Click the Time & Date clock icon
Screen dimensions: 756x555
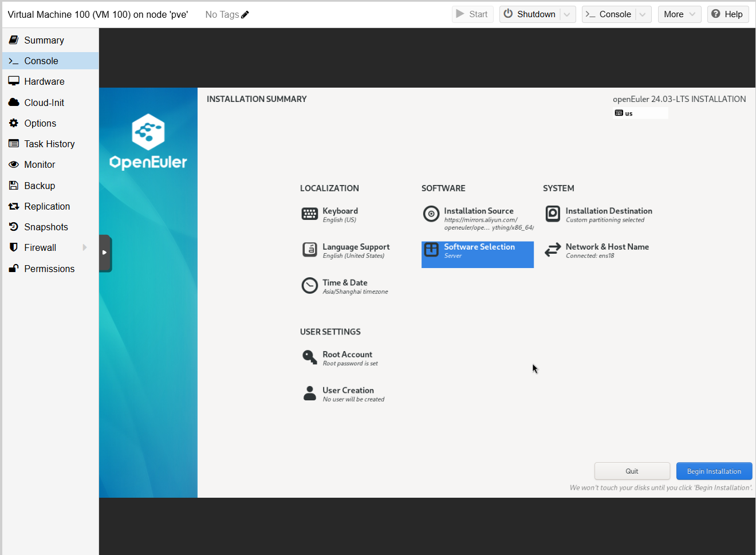(x=310, y=286)
